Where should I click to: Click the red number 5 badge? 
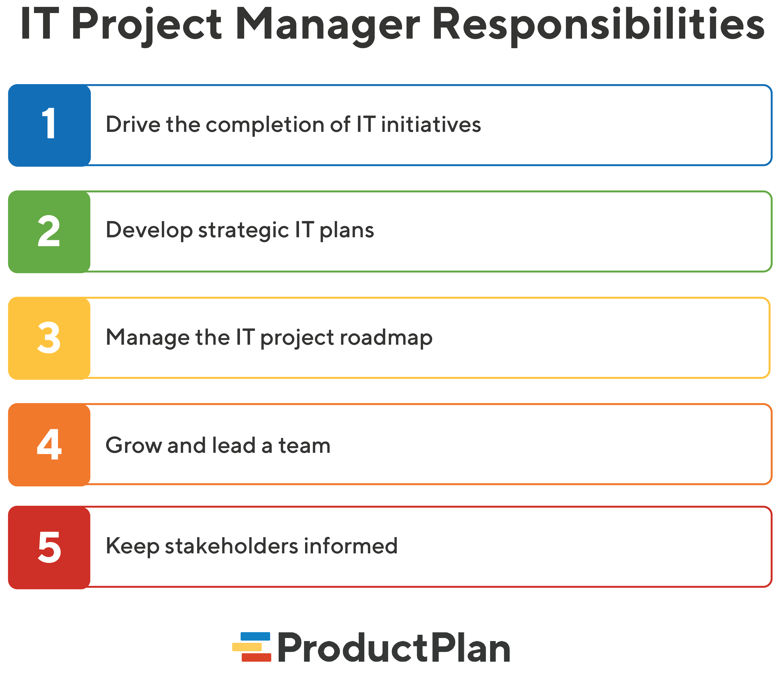click(49, 548)
